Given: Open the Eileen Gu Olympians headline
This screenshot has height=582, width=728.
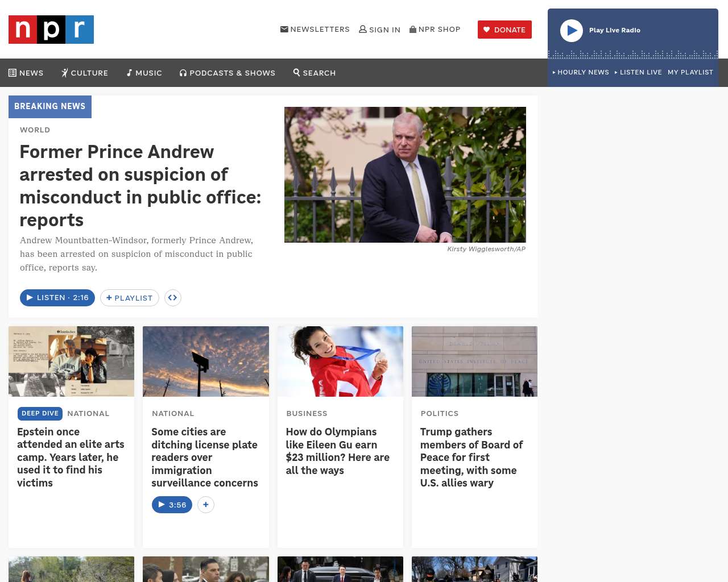Looking at the screenshot, I should pos(338,451).
